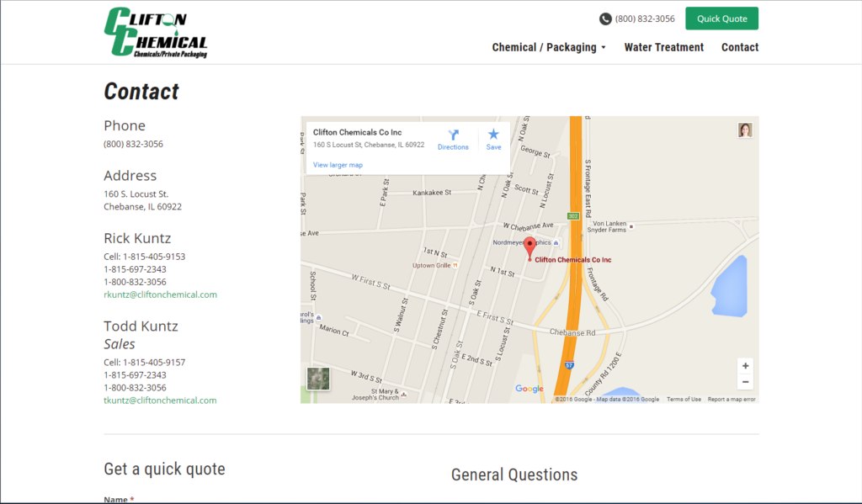Switch to the satellite imagery thumbnail

click(317, 379)
